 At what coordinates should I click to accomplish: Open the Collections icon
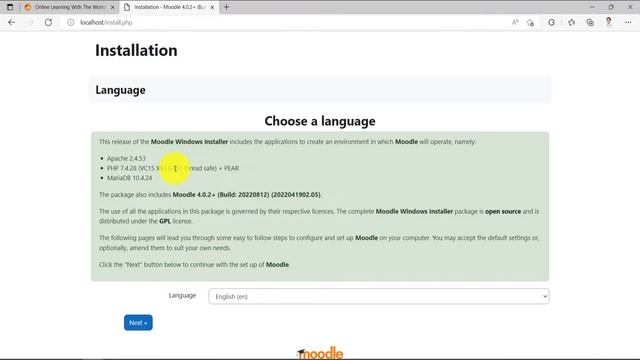coord(590,22)
